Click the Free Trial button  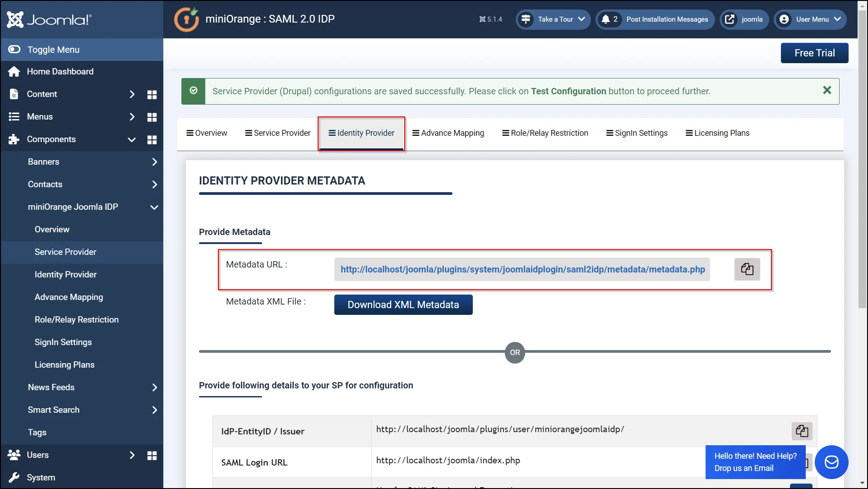coord(814,53)
